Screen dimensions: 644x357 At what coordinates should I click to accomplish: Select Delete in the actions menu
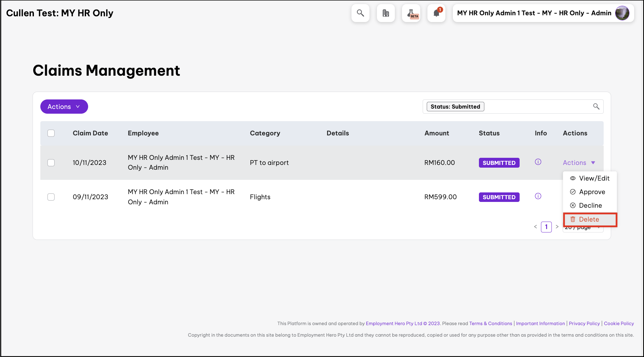point(589,219)
